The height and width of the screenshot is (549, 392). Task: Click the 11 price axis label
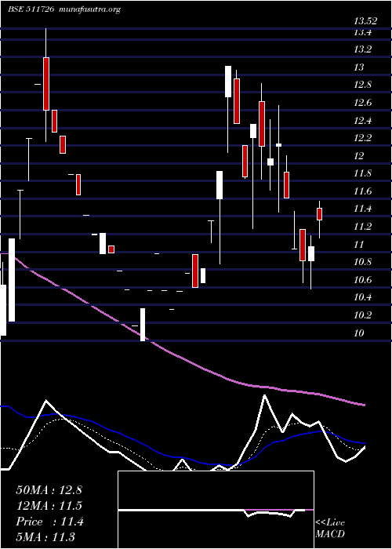point(359,245)
